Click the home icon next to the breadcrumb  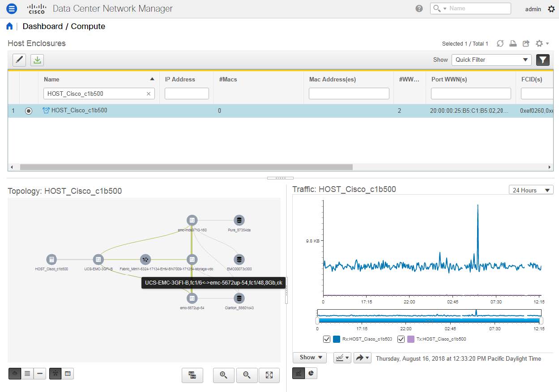[9, 26]
